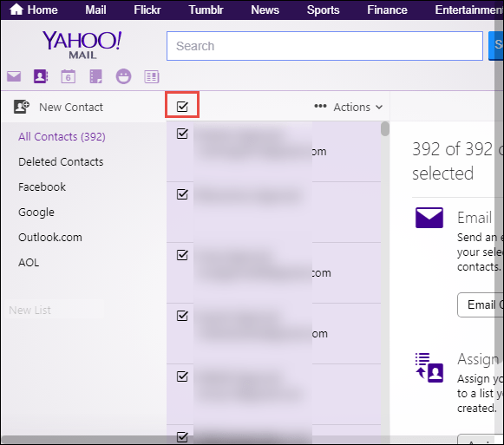Open Deleted Contacts
Image resolution: width=504 pixels, height=445 pixels.
tap(61, 161)
